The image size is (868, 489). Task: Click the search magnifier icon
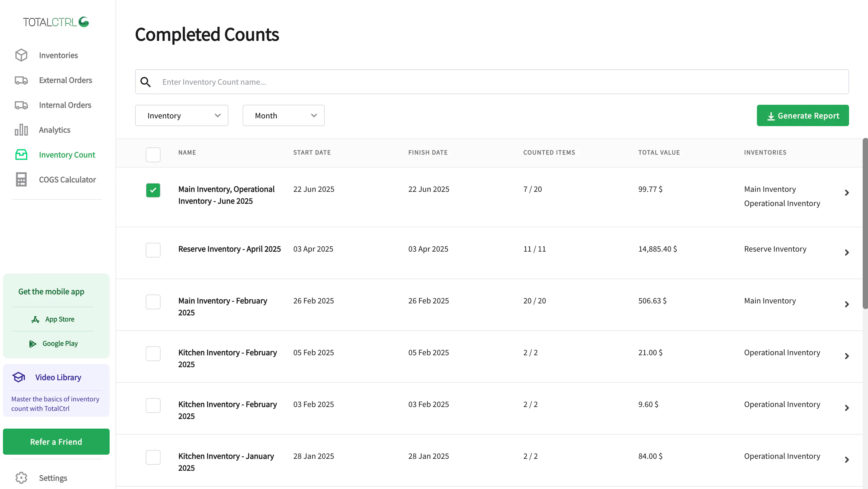click(145, 82)
